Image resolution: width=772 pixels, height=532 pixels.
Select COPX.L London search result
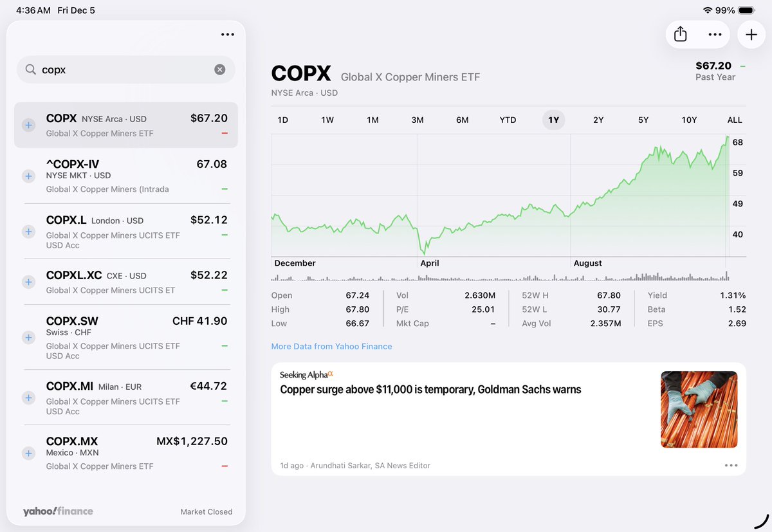pyautogui.click(x=126, y=231)
